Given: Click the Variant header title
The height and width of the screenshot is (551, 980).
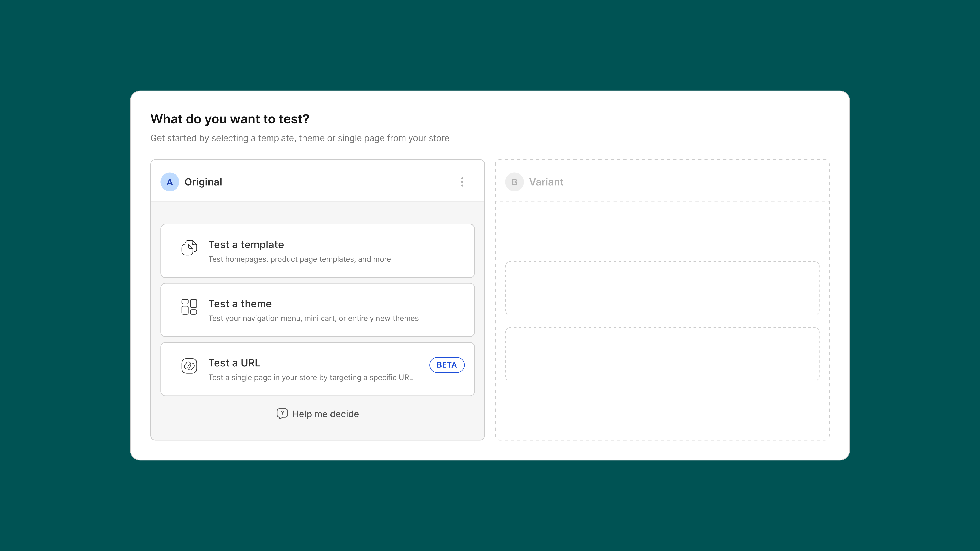Looking at the screenshot, I should click(546, 182).
